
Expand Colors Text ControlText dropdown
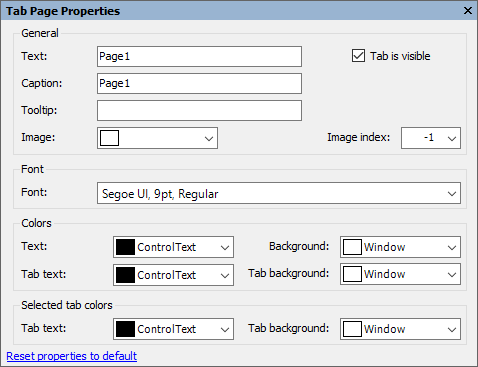pyautogui.click(x=225, y=247)
